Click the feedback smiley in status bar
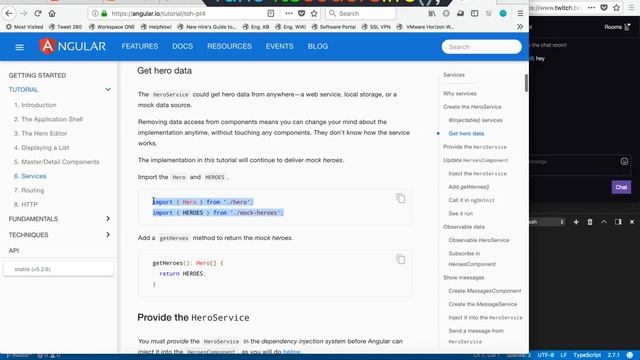The height and width of the screenshot is (360, 640). (x=630, y=355)
